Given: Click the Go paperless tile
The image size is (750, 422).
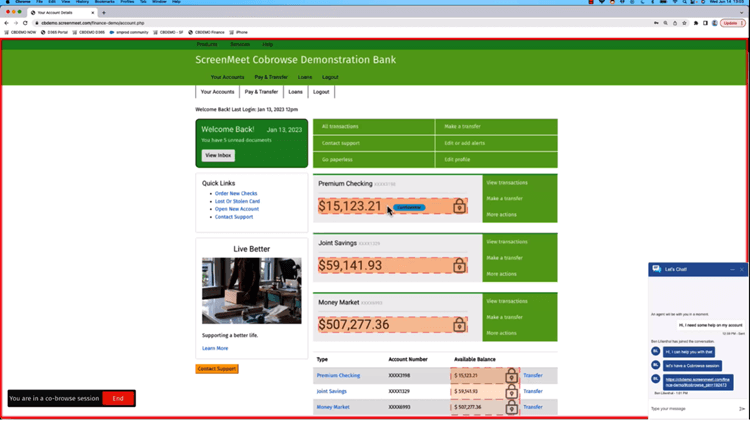Looking at the screenshot, I should 374,160.
